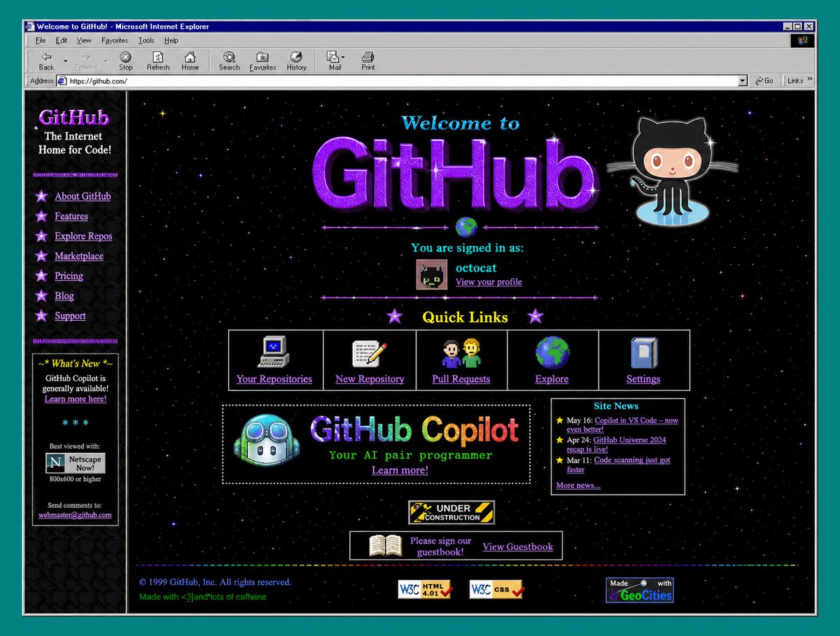Expand the address bar dropdown
The image size is (840, 636).
point(743,81)
